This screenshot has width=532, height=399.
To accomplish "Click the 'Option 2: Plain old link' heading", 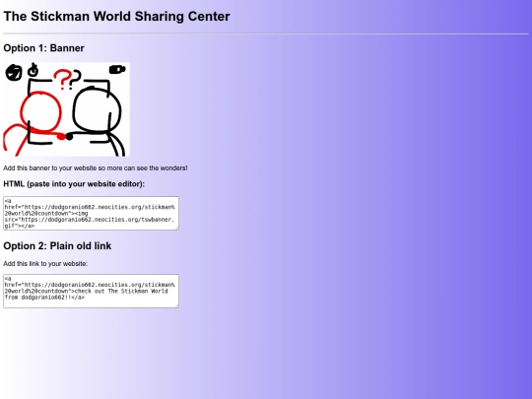I will pyautogui.click(x=57, y=246).
